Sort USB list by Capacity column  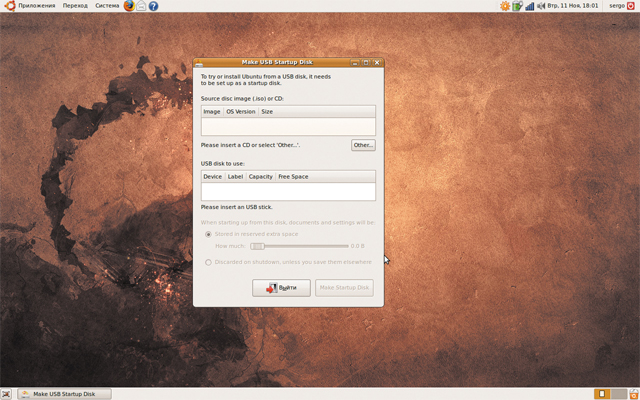(260, 177)
